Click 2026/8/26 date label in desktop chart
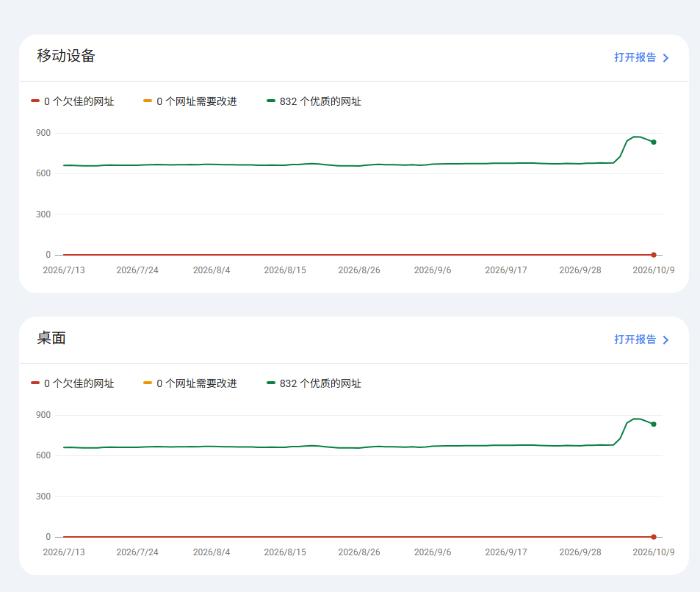Image resolution: width=700 pixels, height=592 pixels. pos(359,552)
